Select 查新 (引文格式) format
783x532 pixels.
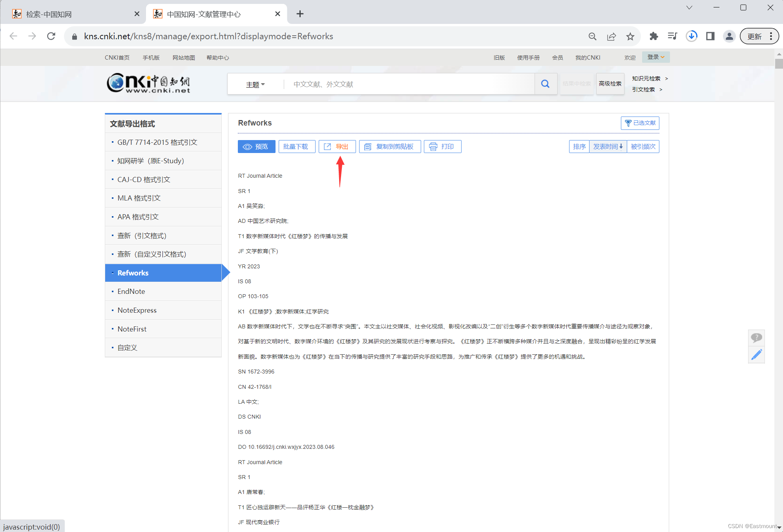163,235
